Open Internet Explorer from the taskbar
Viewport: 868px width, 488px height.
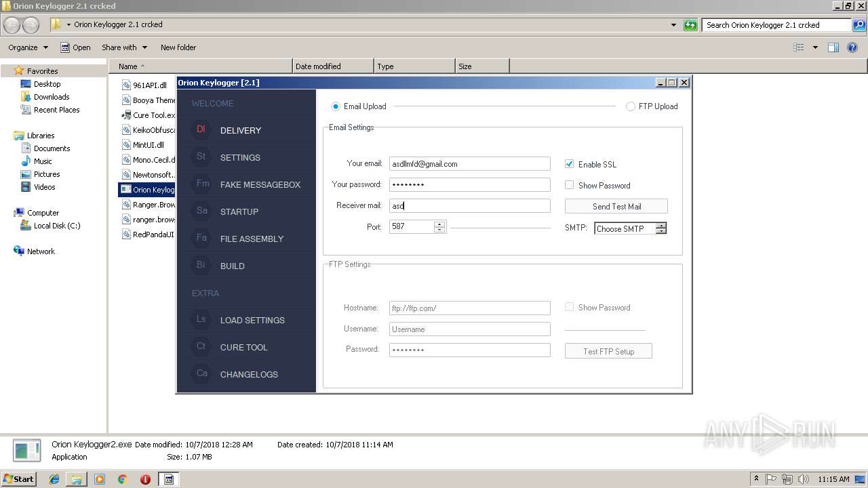[x=54, y=479]
